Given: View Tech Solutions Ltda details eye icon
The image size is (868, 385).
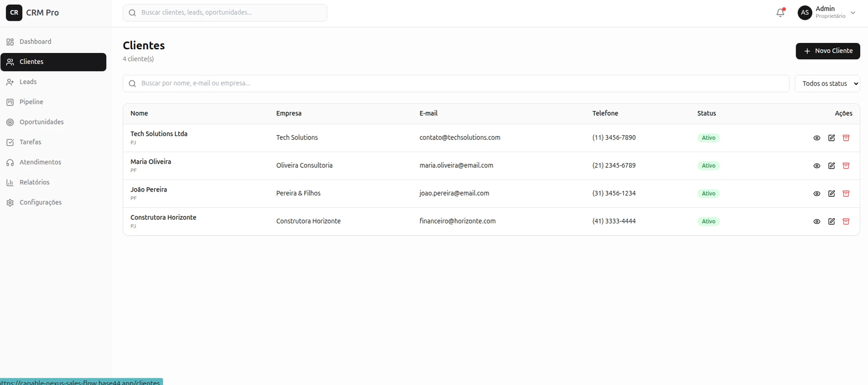Looking at the screenshot, I should coord(816,138).
